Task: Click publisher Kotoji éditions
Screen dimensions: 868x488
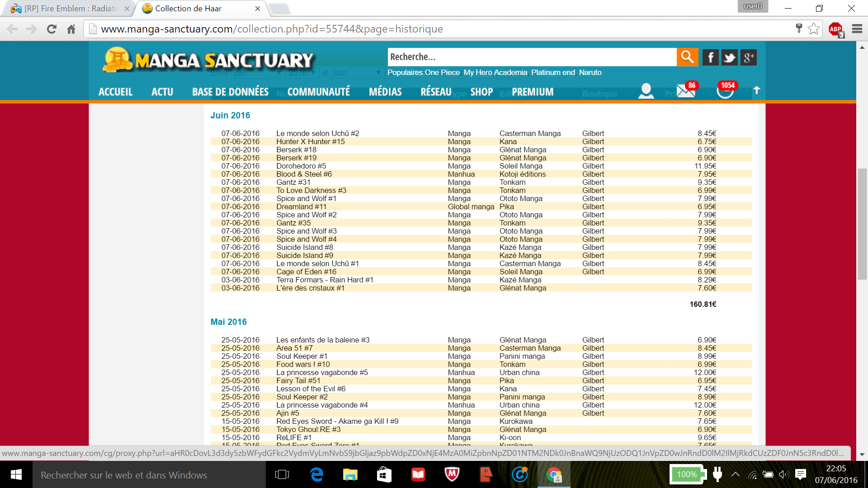Action: click(522, 174)
